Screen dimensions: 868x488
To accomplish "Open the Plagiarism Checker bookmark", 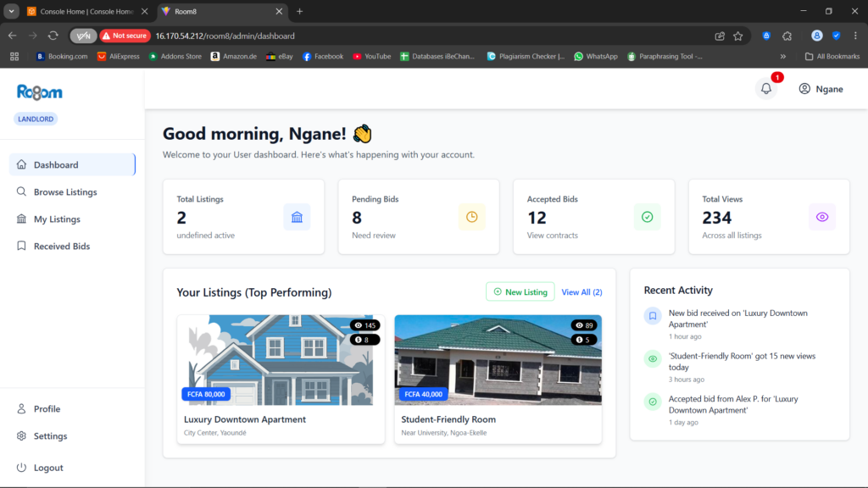I will pos(526,57).
